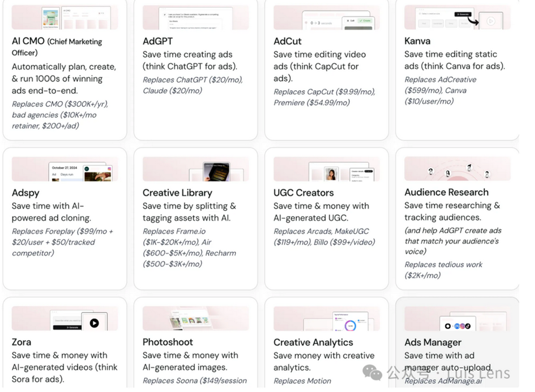Click the play icon in Kanva preview
The height and width of the screenshot is (392, 535).
pyautogui.click(x=491, y=21)
